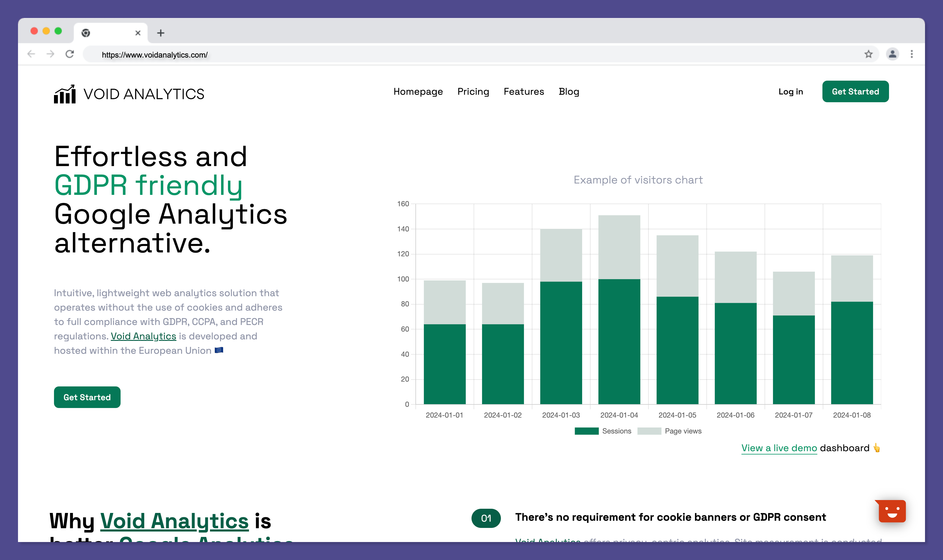Image resolution: width=943 pixels, height=560 pixels.
Task: Open the Blog page
Action: tap(568, 92)
